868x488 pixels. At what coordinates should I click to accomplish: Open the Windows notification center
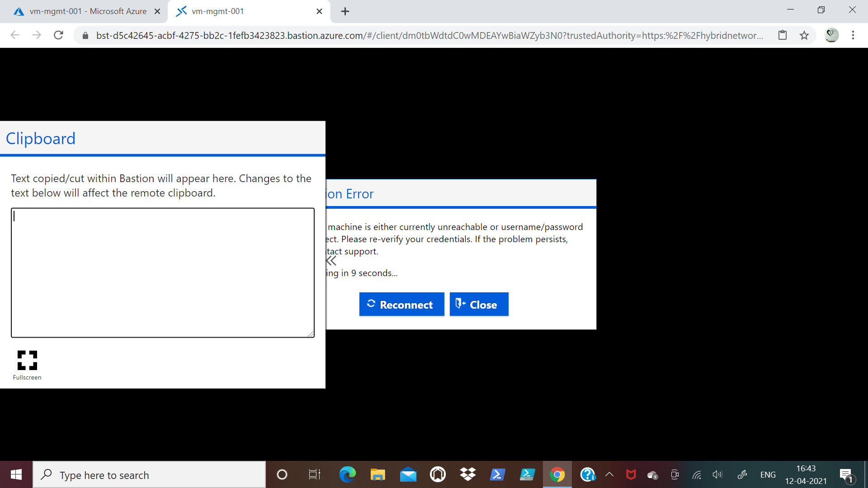pyautogui.click(x=846, y=474)
